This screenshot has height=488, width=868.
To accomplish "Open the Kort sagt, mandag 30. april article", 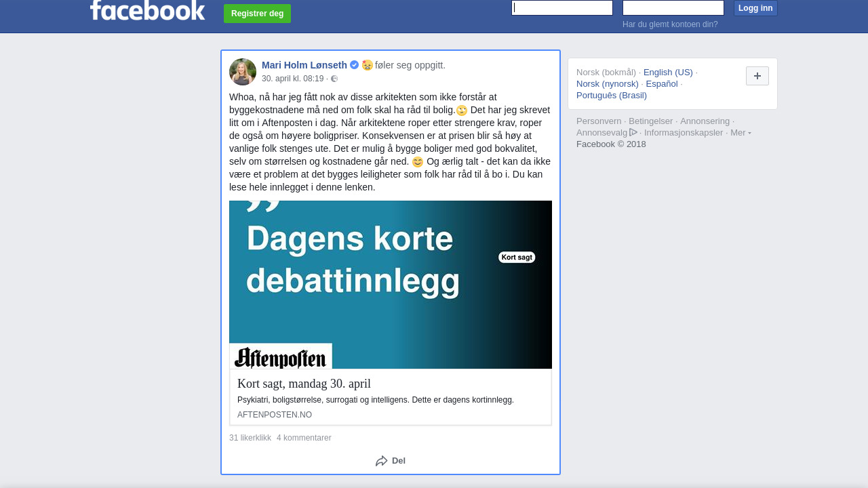I will pyautogui.click(x=304, y=384).
